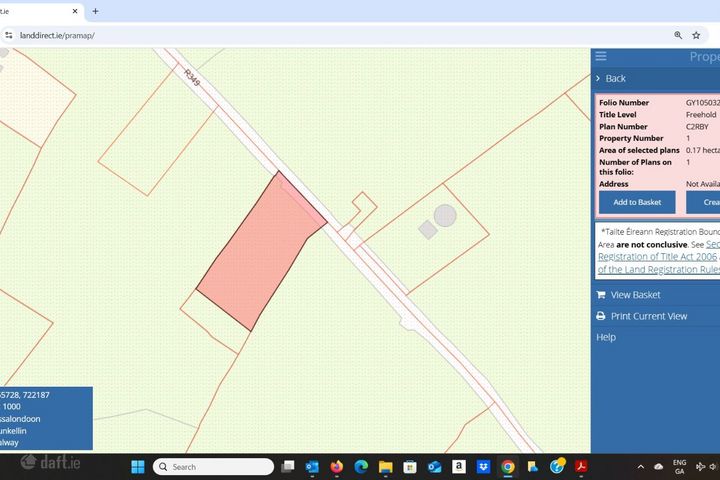The image size is (720, 480).
Task: Open Dropbox from the taskbar
Action: point(483,467)
